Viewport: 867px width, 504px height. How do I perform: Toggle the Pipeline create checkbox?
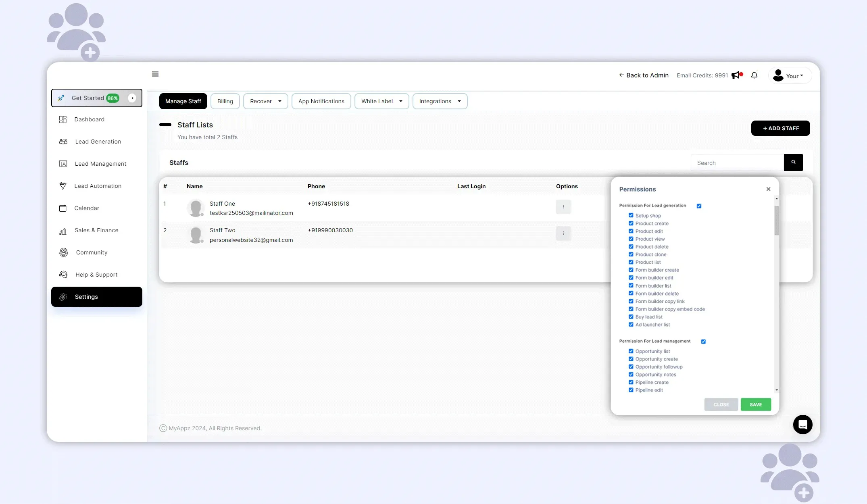click(x=631, y=382)
